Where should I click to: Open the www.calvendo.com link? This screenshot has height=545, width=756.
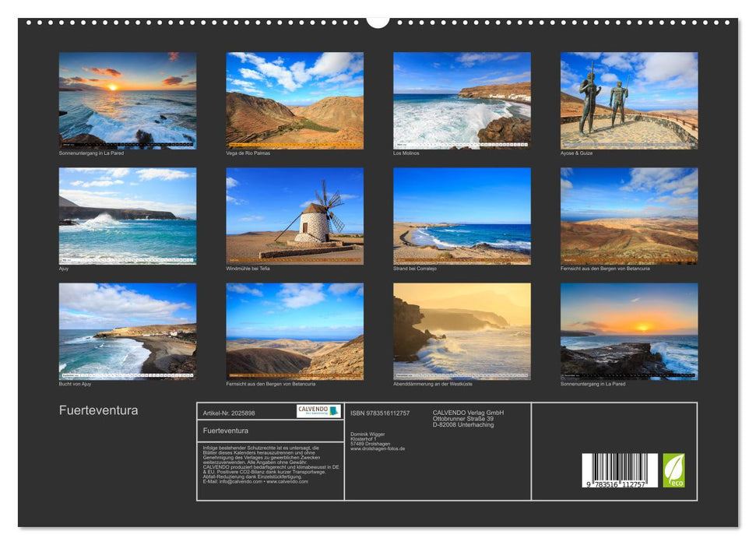tap(290, 482)
